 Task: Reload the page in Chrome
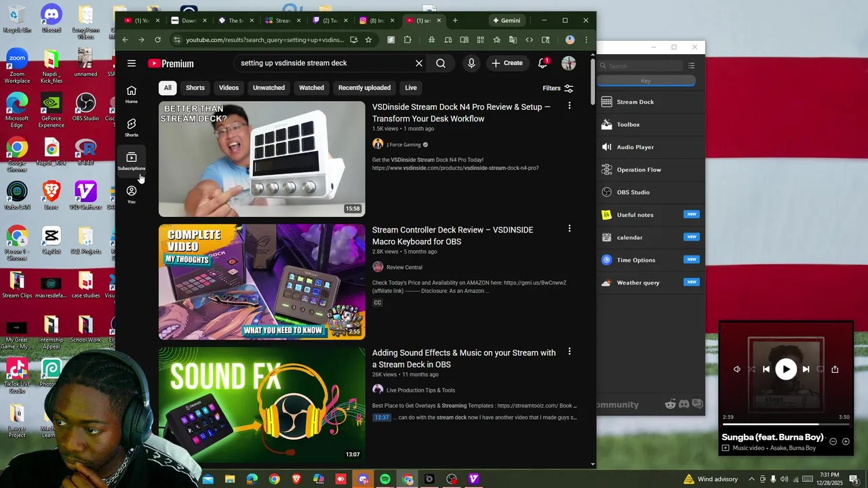(158, 40)
